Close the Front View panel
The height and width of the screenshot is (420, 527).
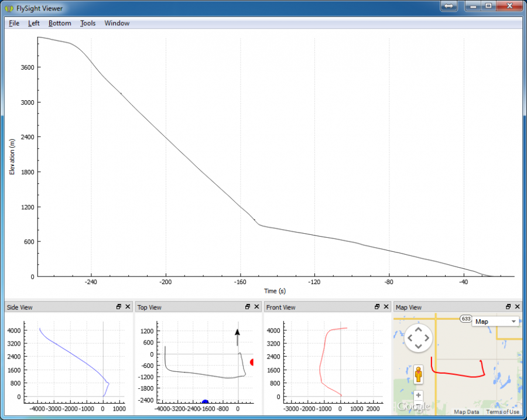[386, 306]
